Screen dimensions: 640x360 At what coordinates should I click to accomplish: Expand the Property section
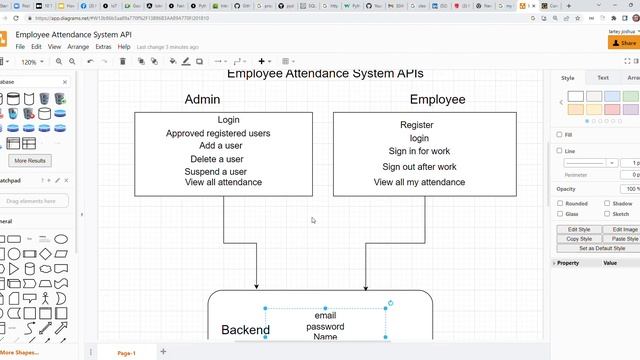[554, 263]
